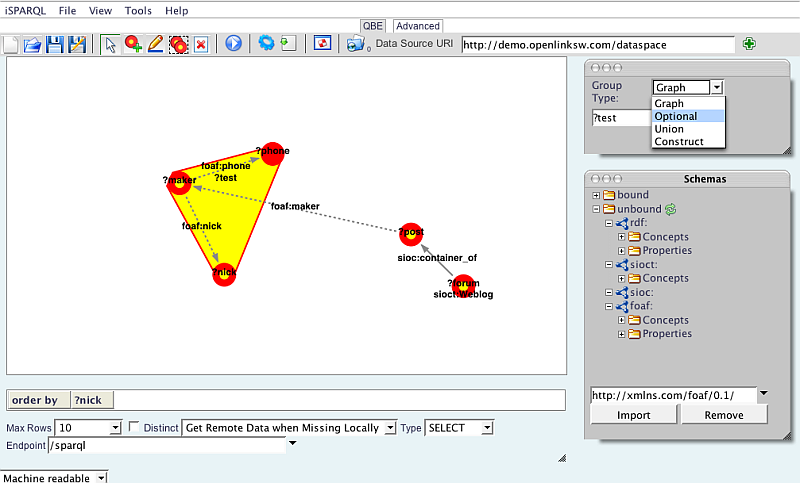Open the View menu
Viewport: 800px width, 483px height.
tap(100, 10)
